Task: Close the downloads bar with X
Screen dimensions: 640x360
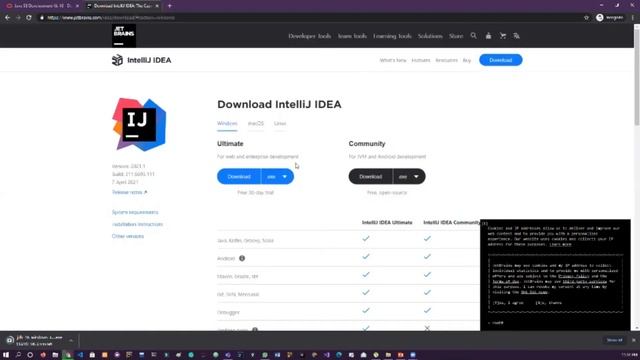Action: click(633, 340)
